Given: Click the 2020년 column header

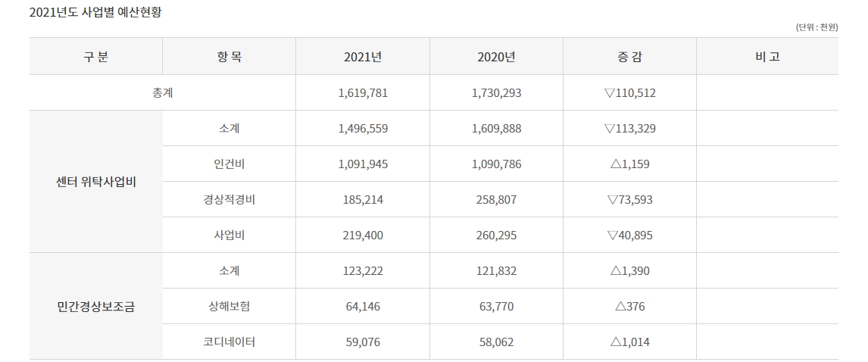Looking at the screenshot, I should pyautogui.click(x=496, y=57).
